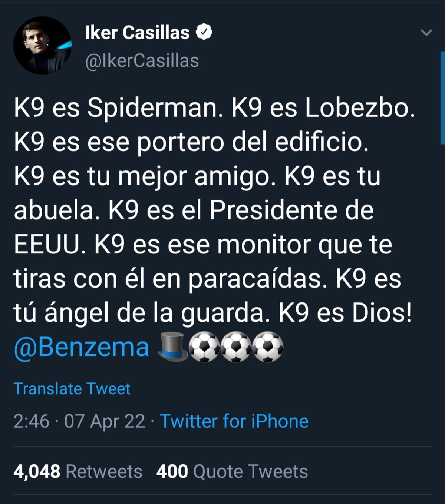Click the top hat emoji
This screenshot has width=445, height=504.
point(173,346)
